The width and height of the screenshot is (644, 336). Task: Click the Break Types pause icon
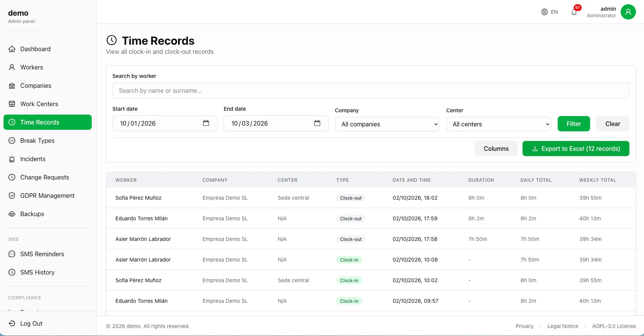(12, 141)
